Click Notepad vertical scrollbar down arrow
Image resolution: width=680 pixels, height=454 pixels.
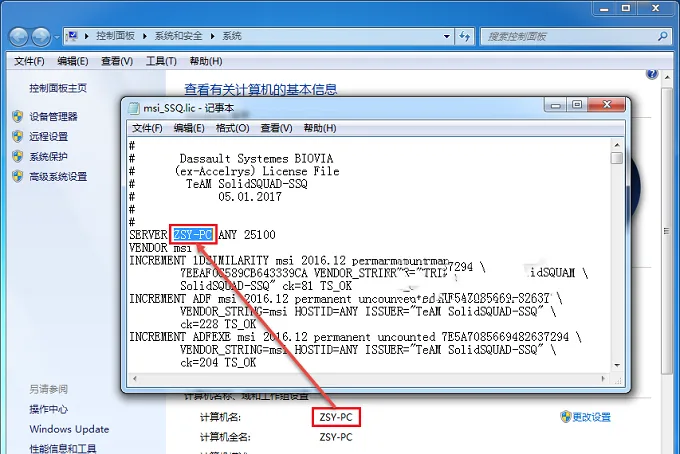617,366
